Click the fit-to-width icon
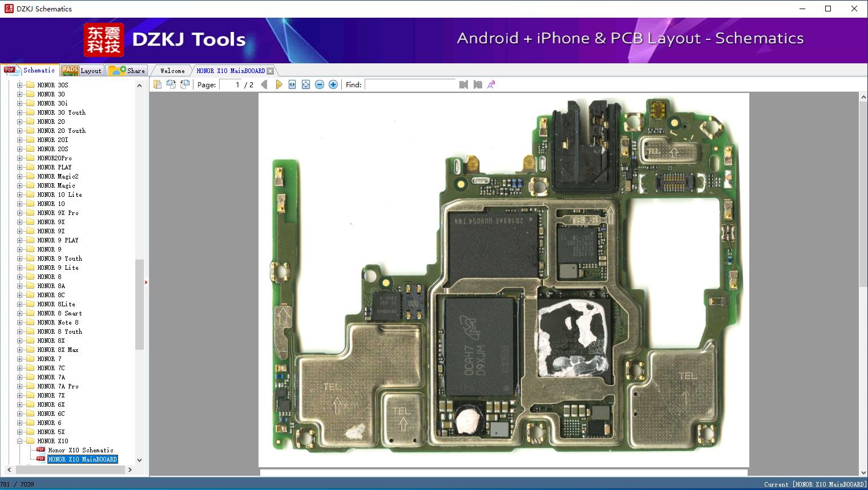This screenshot has width=868, height=490. click(x=292, y=84)
